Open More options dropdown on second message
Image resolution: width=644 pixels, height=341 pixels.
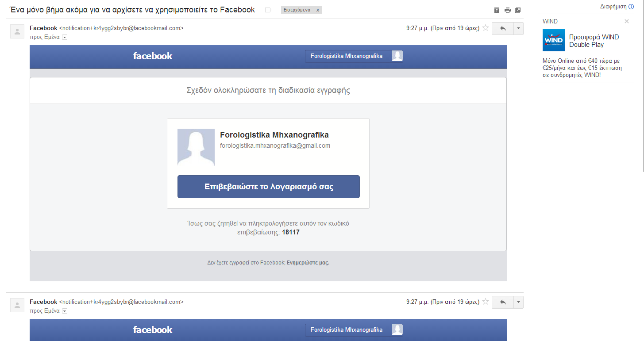(x=518, y=302)
